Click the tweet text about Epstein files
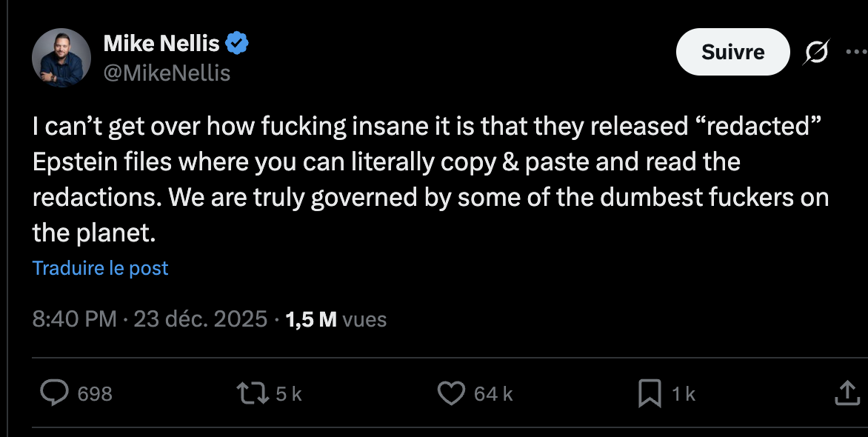Viewport: 868px width, 437px height. (x=430, y=180)
